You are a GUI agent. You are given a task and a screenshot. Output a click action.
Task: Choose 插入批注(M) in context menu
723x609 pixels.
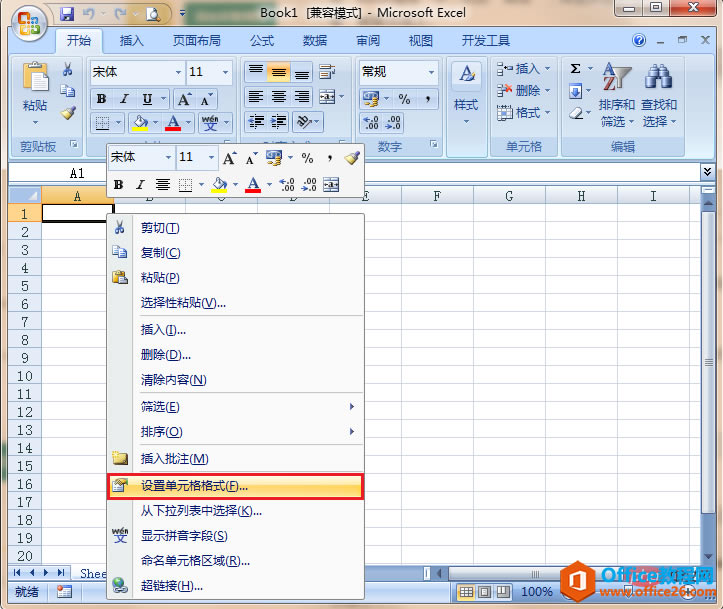(236, 459)
